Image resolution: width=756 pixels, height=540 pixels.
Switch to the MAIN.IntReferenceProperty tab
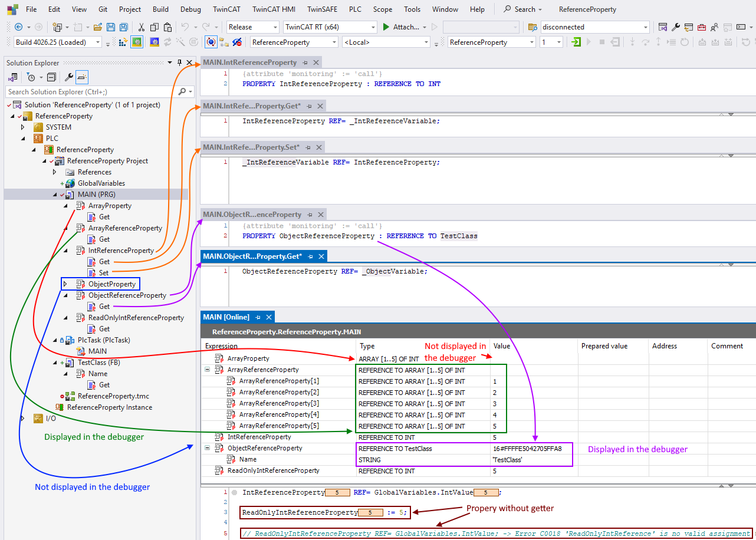click(x=249, y=62)
